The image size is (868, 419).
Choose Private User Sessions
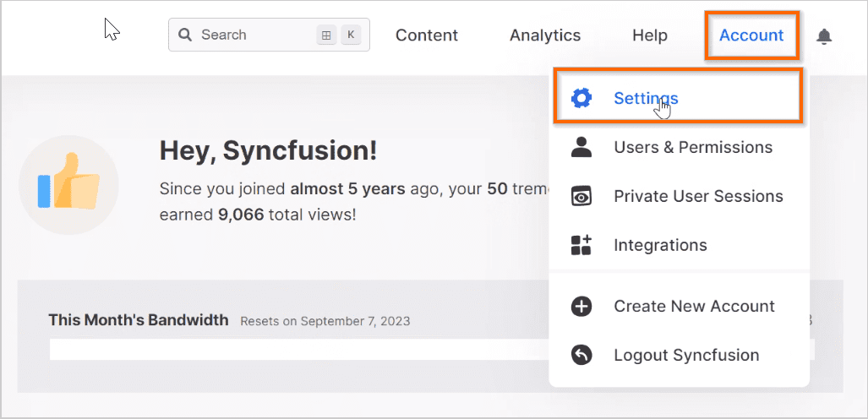(x=679, y=196)
